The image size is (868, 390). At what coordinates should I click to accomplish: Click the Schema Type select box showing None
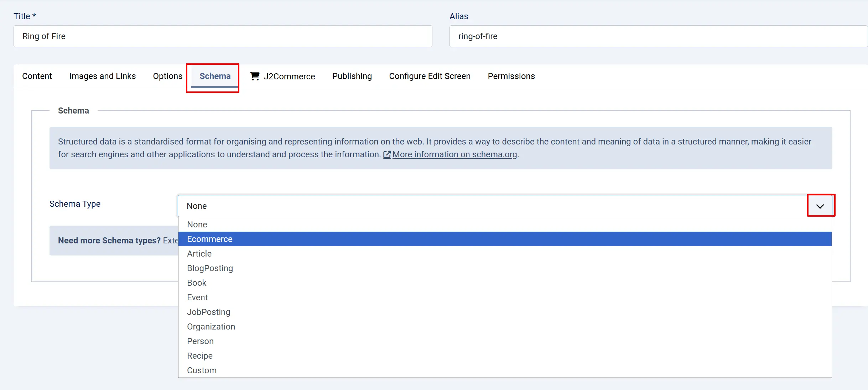click(505, 206)
